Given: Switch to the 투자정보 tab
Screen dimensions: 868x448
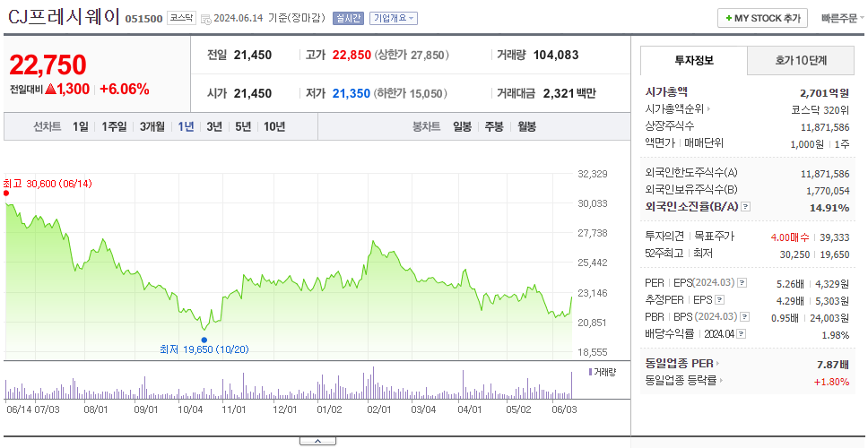Looking at the screenshot, I should [694, 61].
